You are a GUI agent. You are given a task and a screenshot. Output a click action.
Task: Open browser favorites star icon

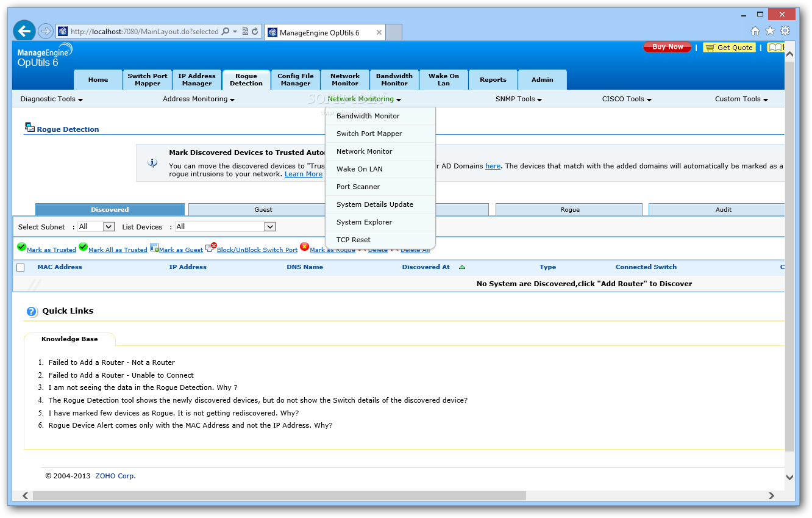coord(770,31)
